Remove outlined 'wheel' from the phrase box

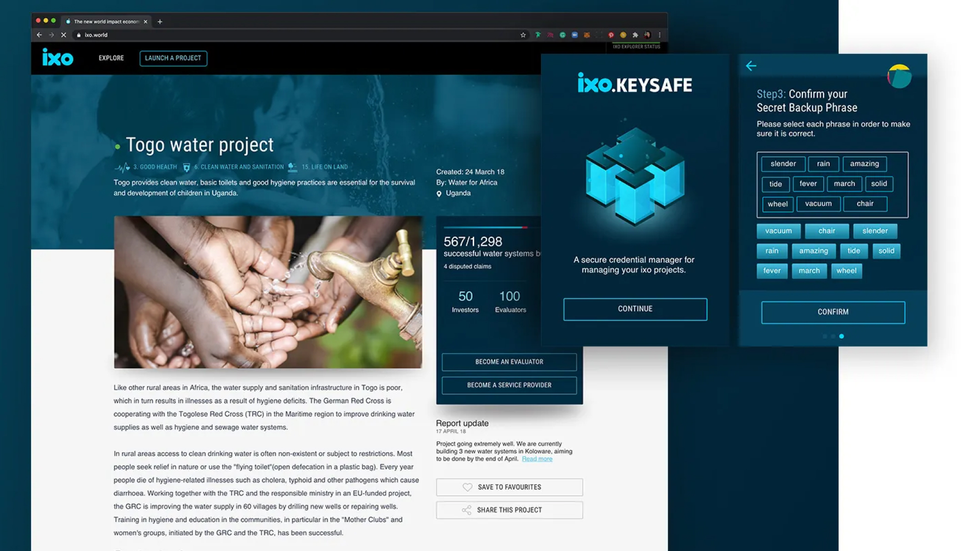tap(777, 204)
